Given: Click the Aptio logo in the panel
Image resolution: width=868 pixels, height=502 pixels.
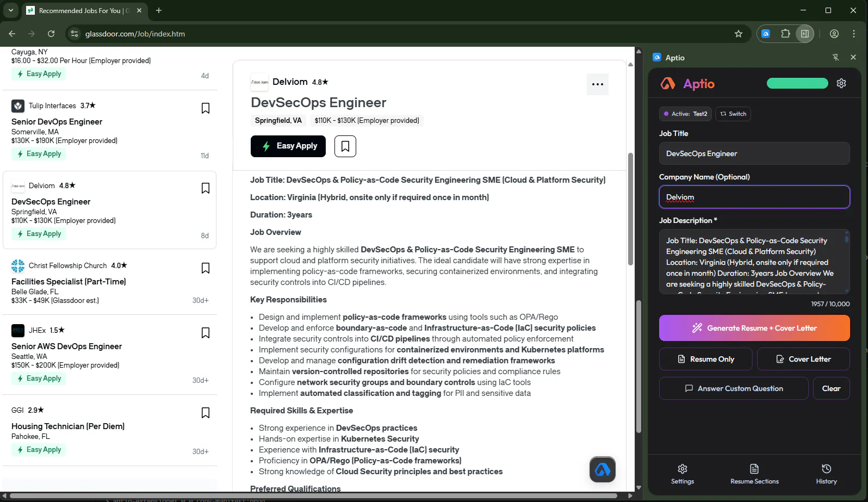Looking at the screenshot, I should (687, 84).
